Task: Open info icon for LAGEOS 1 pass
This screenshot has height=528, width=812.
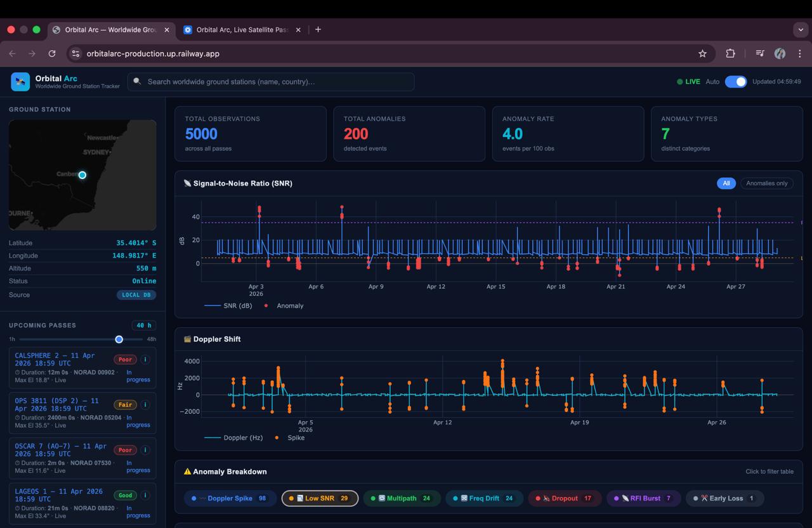Action: 145,495
